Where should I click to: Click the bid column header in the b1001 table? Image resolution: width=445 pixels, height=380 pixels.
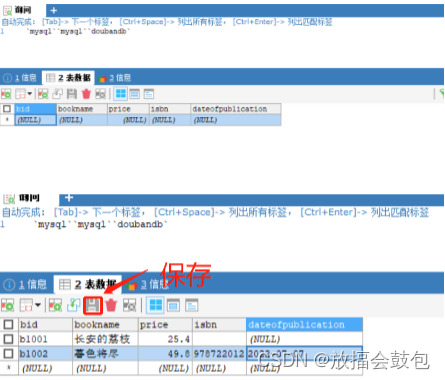pyautogui.click(x=45, y=324)
